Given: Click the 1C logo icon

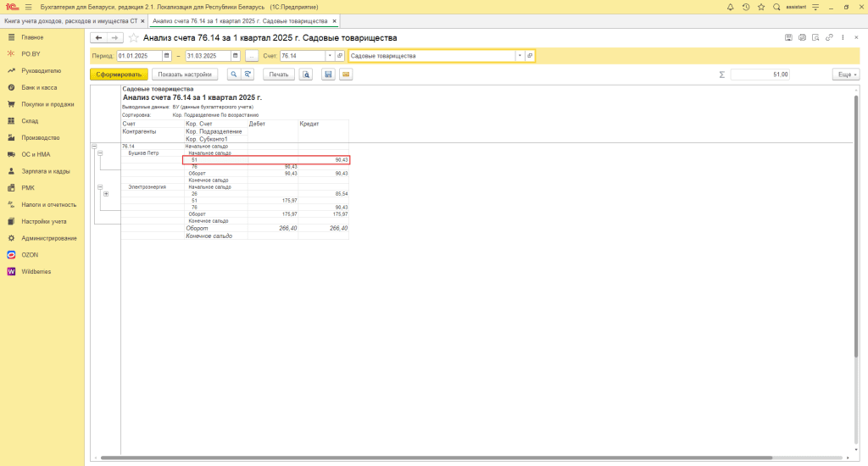Looking at the screenshot, I should pyautogui.click(x=12, y=7).
